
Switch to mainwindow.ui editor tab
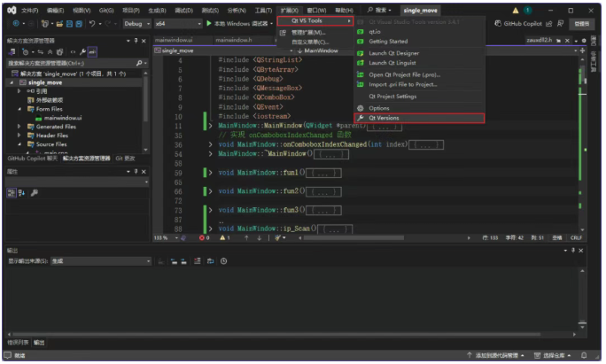coord(174,40)
